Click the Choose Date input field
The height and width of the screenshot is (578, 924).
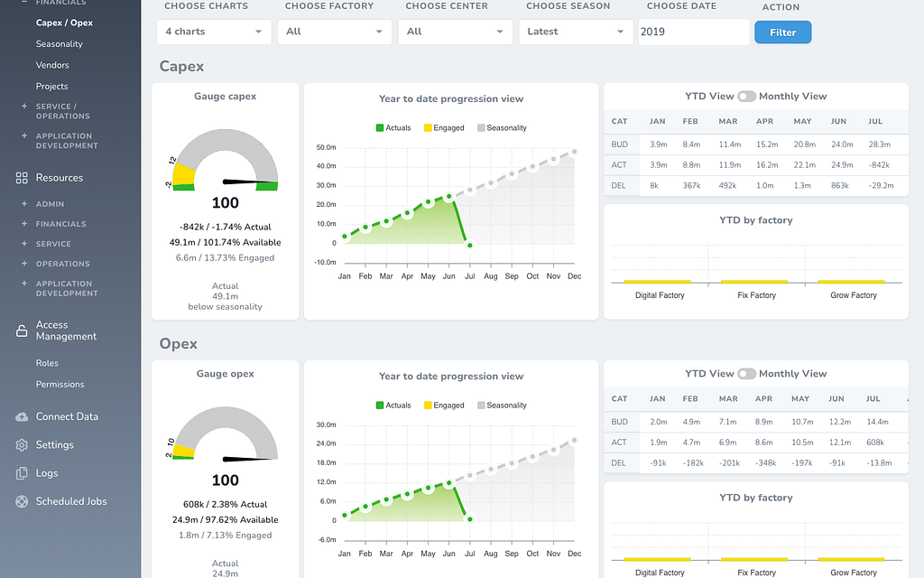pyautogui.click(x=693, y=32)
